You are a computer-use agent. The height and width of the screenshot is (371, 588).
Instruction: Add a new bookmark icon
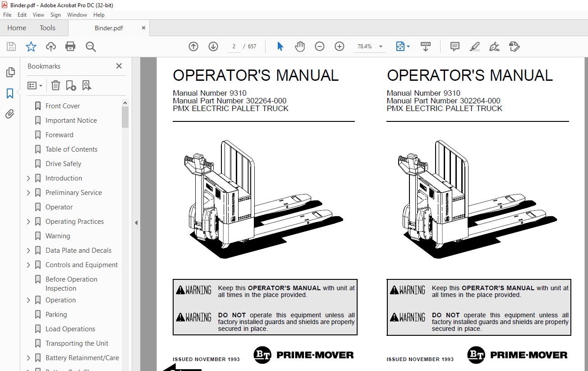71,85
